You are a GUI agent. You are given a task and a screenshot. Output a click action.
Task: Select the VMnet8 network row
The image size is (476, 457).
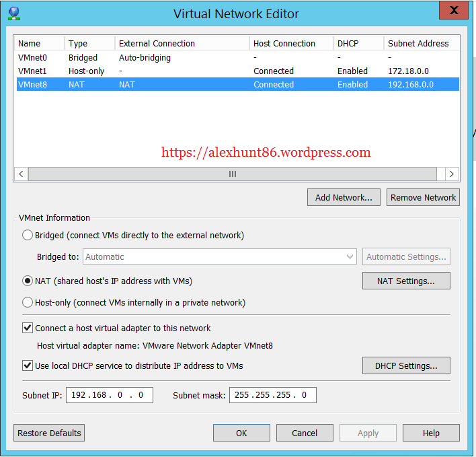pos(238,85)
